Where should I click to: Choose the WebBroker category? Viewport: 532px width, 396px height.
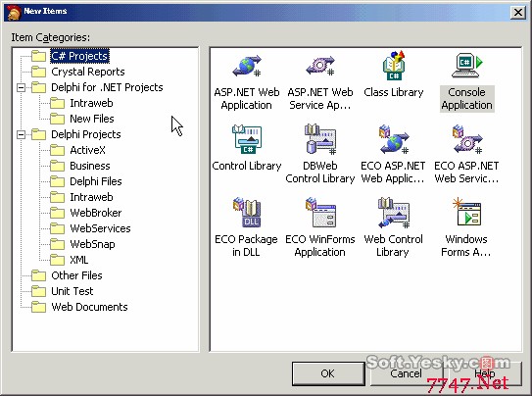pyautogui.click(x=96, y=213)
